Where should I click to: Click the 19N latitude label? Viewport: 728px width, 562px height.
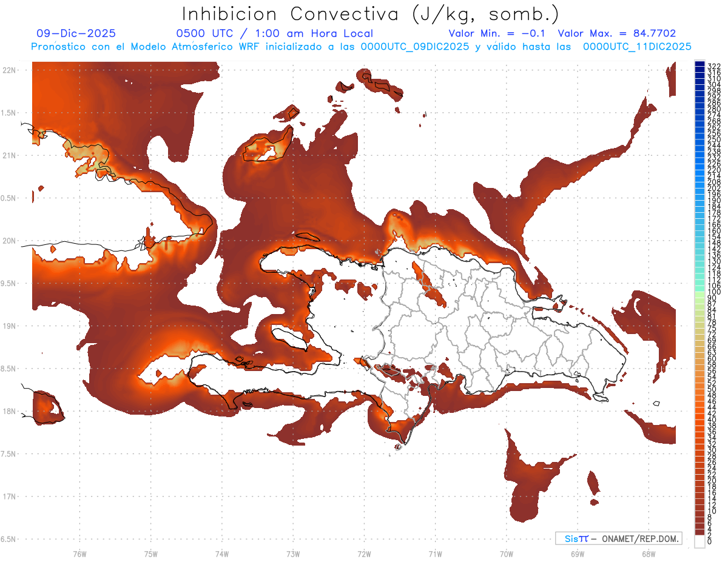[9, 326]
